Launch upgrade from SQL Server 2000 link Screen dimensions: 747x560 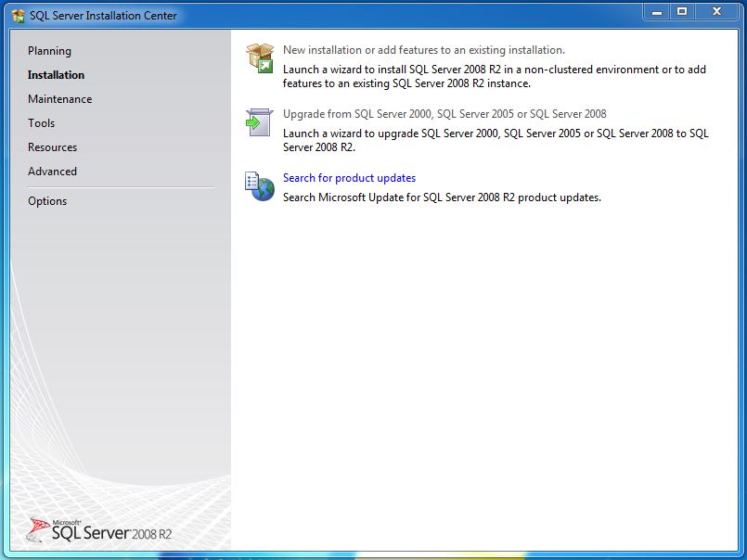pos(444,114)
